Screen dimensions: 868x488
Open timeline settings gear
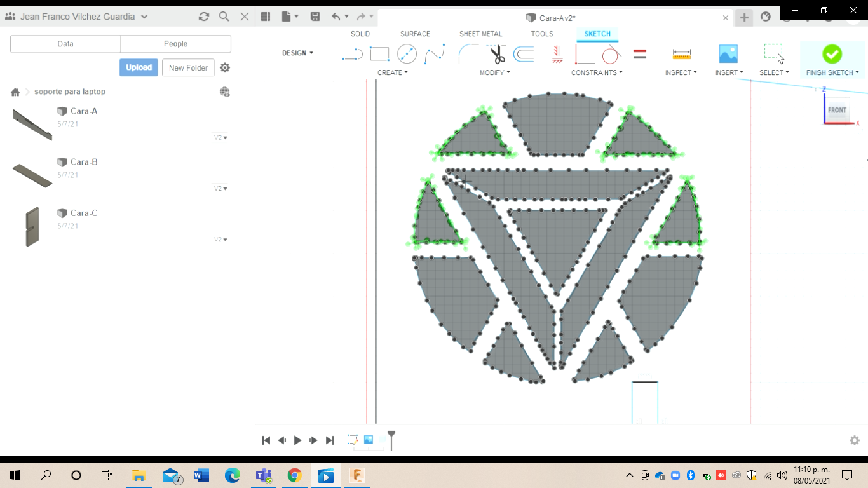(855, 440)
